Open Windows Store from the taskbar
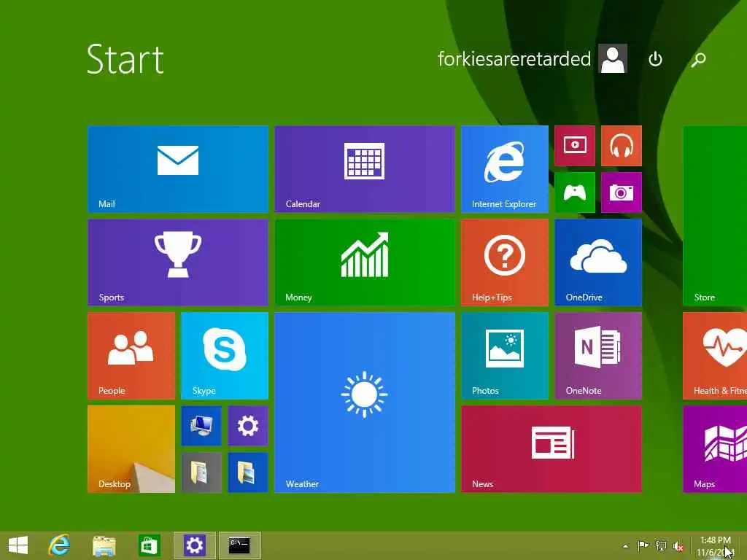This screenshot has height=560, width=747. (x=149, y=545)
